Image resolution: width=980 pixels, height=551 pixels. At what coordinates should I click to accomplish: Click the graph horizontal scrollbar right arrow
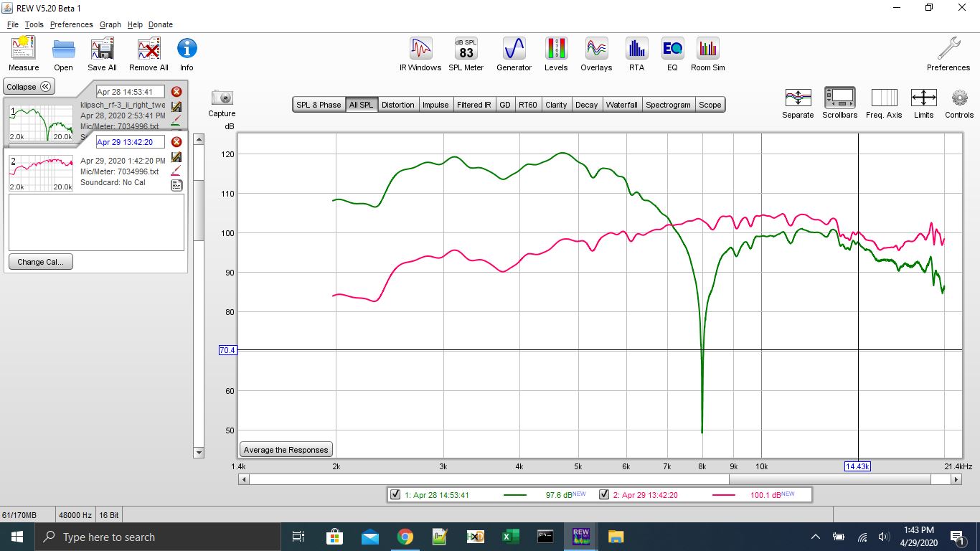pyautogui.click(x=957, y=480)
